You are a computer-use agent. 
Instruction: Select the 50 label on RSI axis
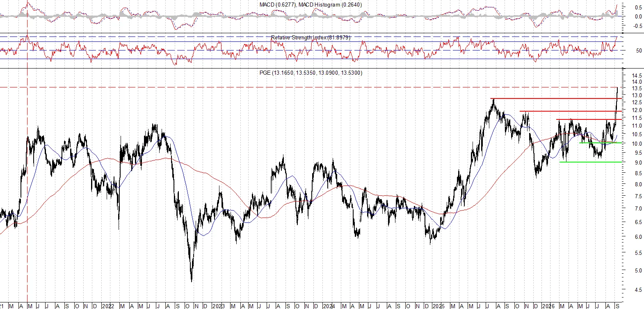pyautogui.click(x=639, y=51)
